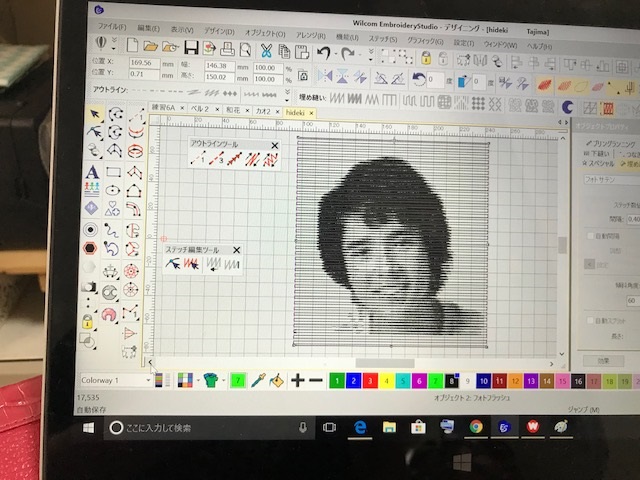
Task: Open the T-shirt background dropdown arrow
Action: [x=223, y=380]
